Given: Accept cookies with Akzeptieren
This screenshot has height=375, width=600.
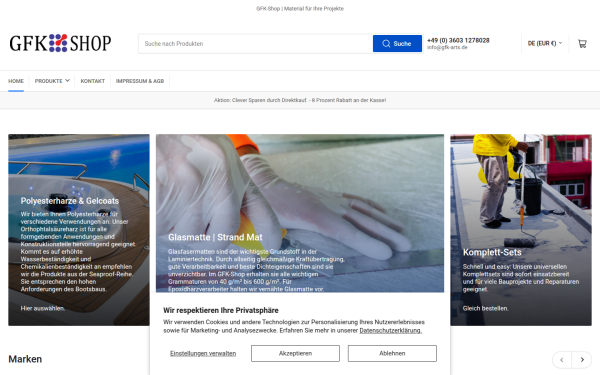Looking at the screenshot, I should [295, 353].
